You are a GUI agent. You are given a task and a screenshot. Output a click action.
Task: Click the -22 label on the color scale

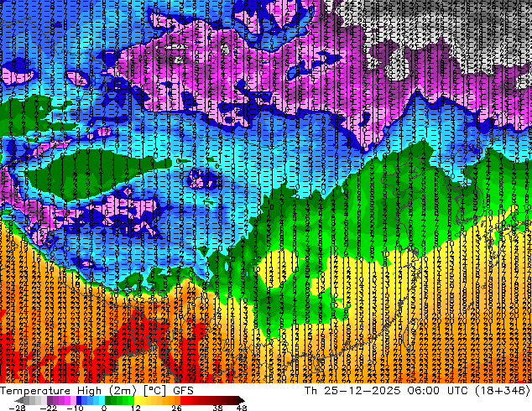pyautogui.click(x=48, y=408)
